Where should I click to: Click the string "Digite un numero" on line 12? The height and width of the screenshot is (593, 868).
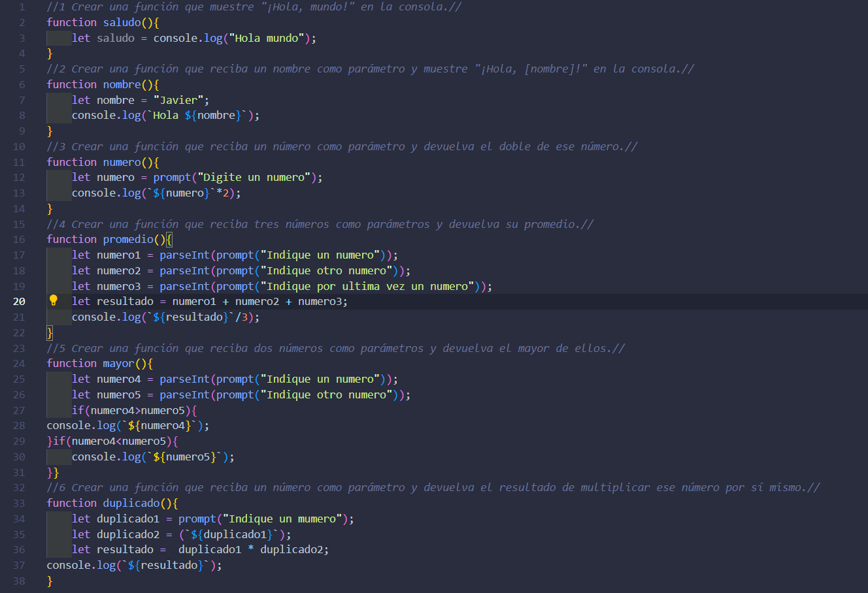pos(254,177)
